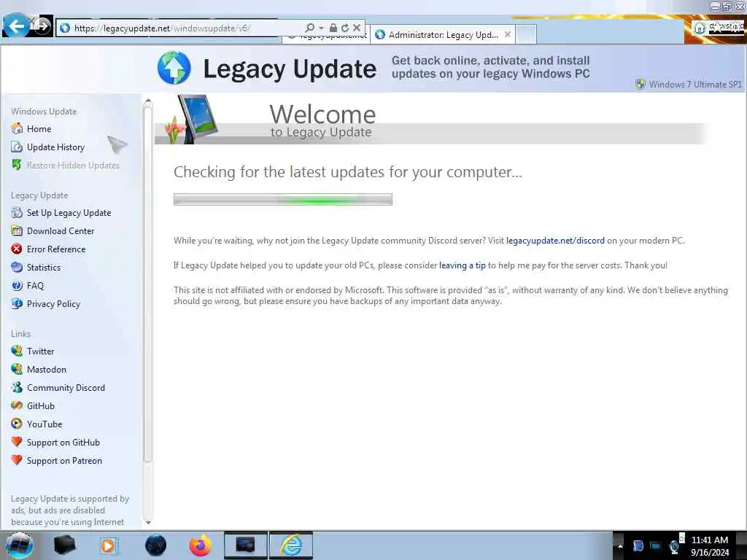Open the FAQ link
This screenshot has width=747, height=560.
coord(35,286)
